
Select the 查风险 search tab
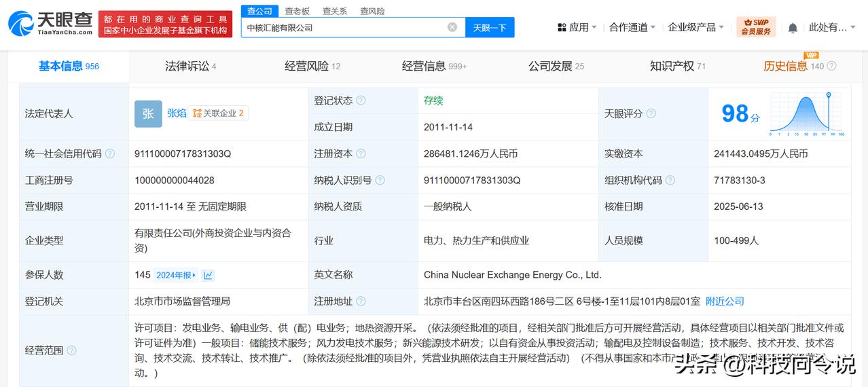click(373, 11)
